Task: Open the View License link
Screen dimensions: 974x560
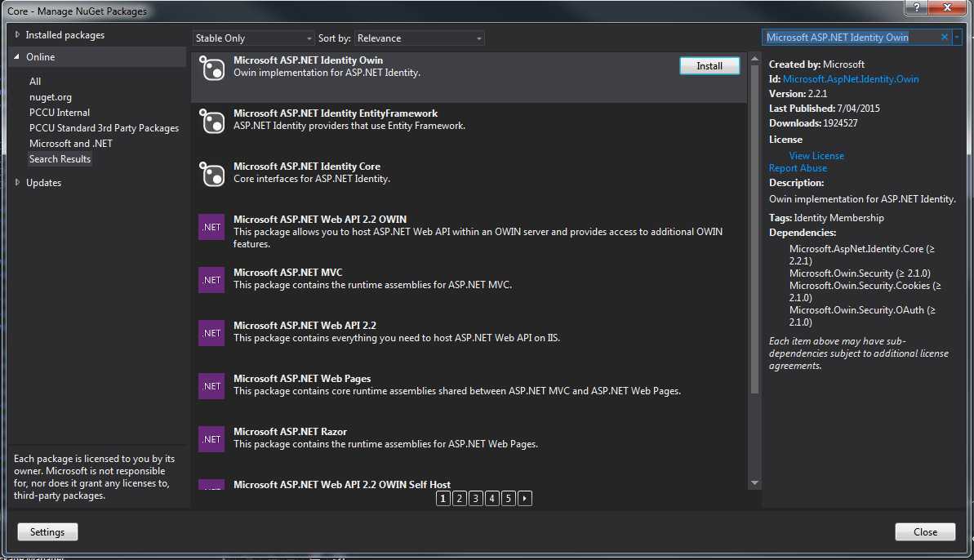Action: coord(816,156)
